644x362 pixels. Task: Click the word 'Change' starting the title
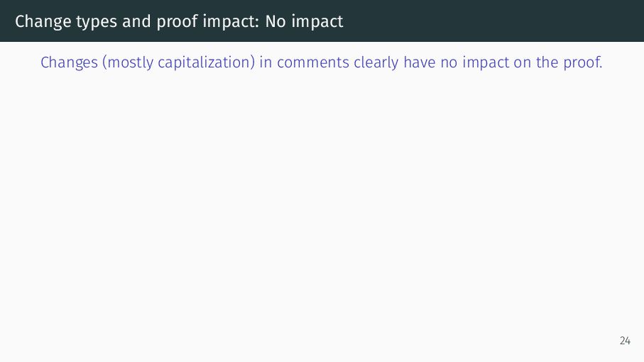(43, 21)
